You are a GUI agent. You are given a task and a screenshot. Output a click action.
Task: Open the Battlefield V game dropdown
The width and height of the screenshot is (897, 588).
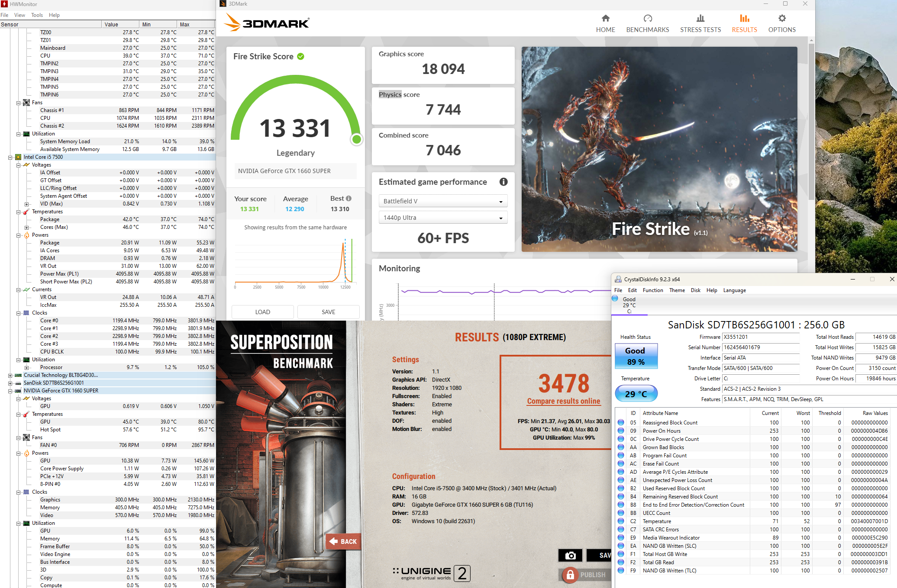tap(443, 201)
